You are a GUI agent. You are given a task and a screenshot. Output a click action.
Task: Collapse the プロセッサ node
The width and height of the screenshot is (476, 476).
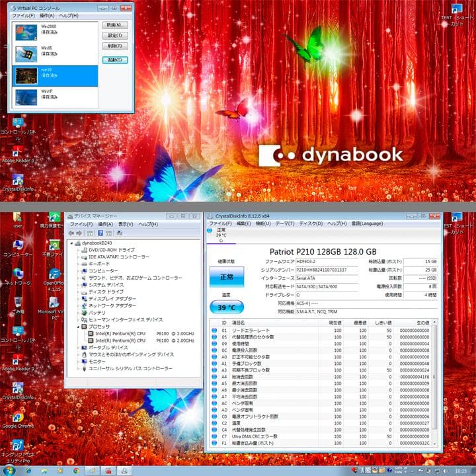tap(78, 327)
